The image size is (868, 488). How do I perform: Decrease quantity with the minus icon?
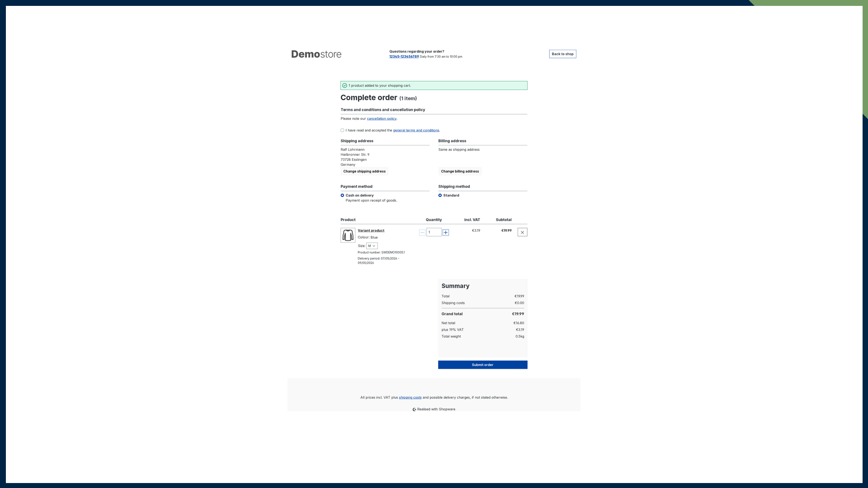(x=422, y=232)
